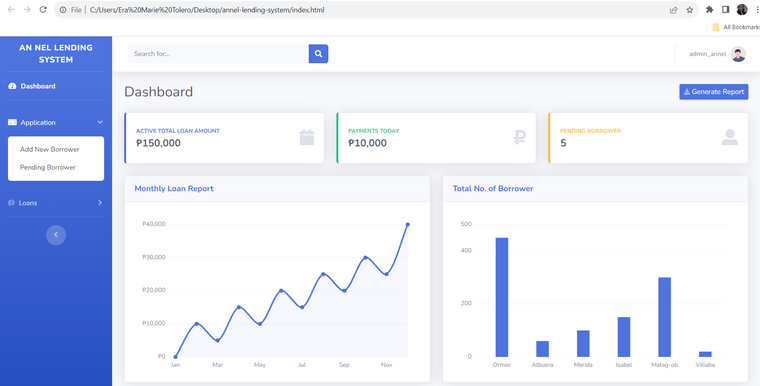Click the Generate Report button
Screen dimensions: 760x386
(x=713, y=92)
